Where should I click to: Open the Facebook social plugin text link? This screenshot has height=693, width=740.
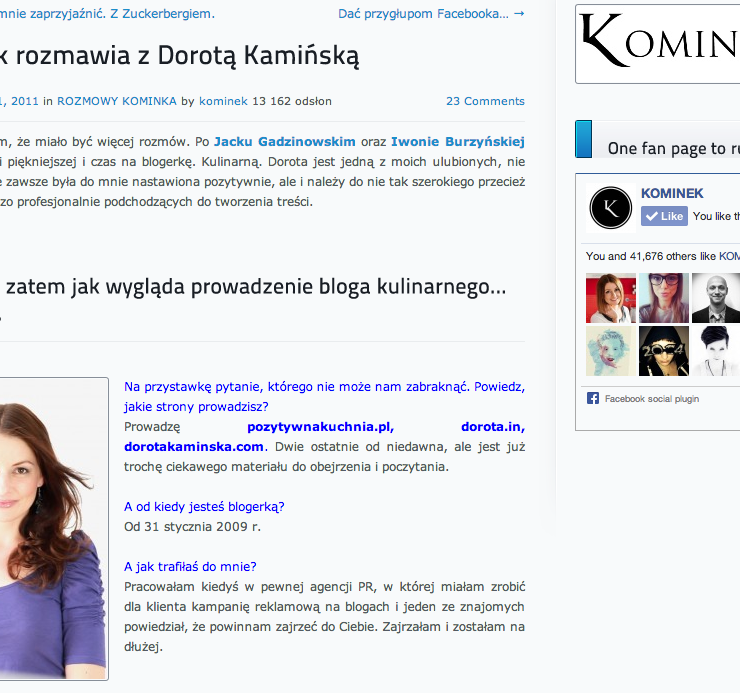click(x=652, y=399)
